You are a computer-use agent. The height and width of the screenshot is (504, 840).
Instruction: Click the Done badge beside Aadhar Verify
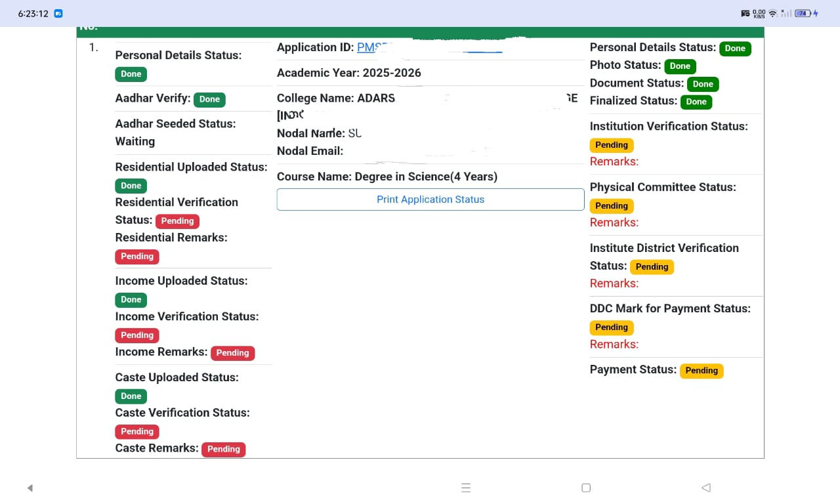pos(209,100)
